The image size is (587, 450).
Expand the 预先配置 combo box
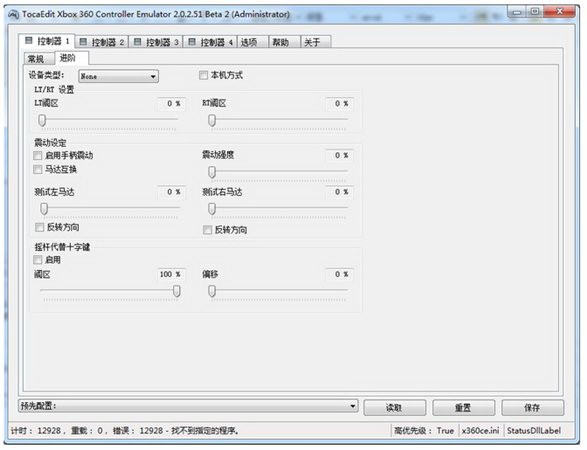tap(188, 406)
